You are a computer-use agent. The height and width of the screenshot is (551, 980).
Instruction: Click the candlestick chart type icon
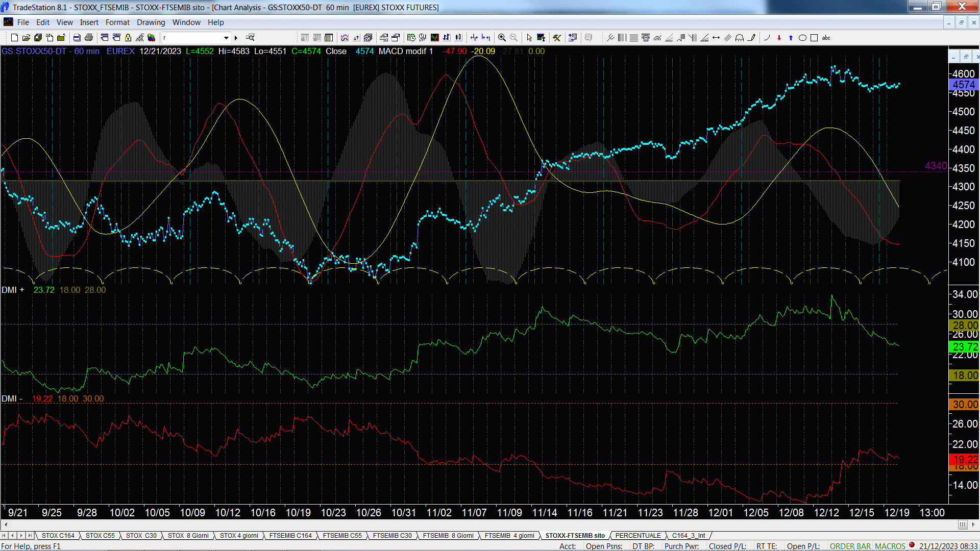point(458,38)
